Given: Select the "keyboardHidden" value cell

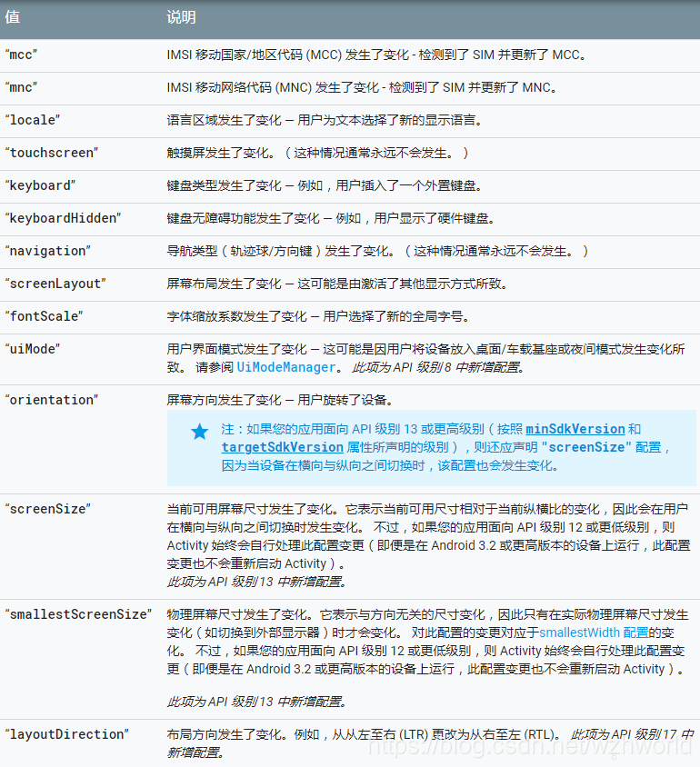Looking at the screenshot, I should [63, 218].
